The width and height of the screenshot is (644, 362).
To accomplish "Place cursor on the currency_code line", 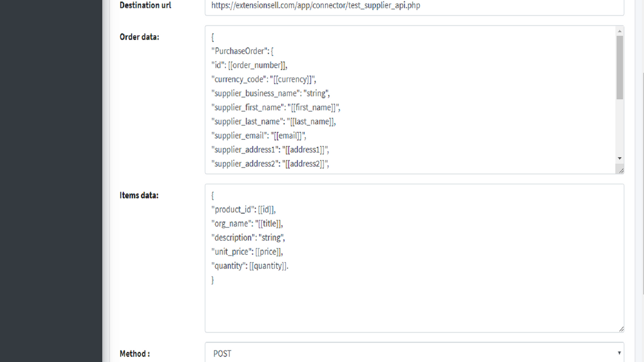I will 264,79.
